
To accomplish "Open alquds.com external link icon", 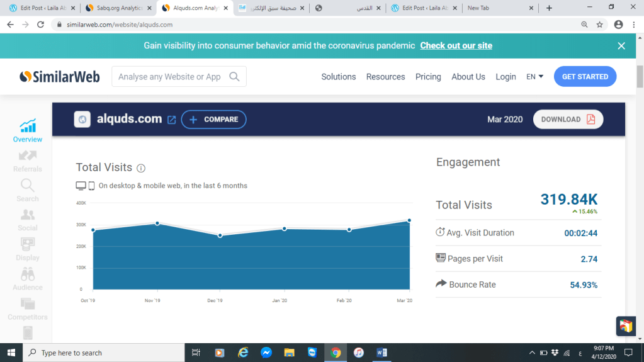I will [171, 120].
